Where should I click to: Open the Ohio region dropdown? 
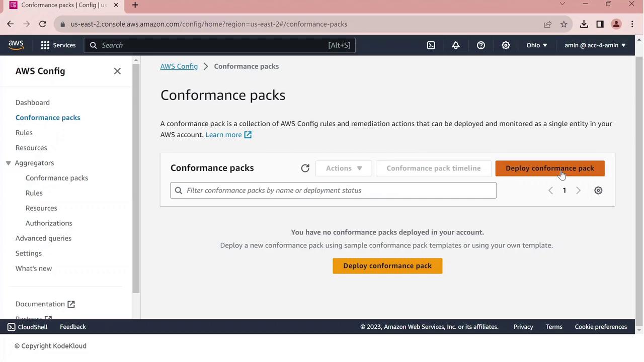536,45
